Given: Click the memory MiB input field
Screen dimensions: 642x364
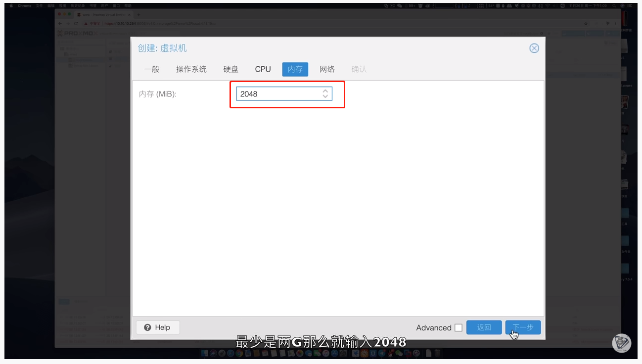Looking at the screenshot, I should point(284,94).
